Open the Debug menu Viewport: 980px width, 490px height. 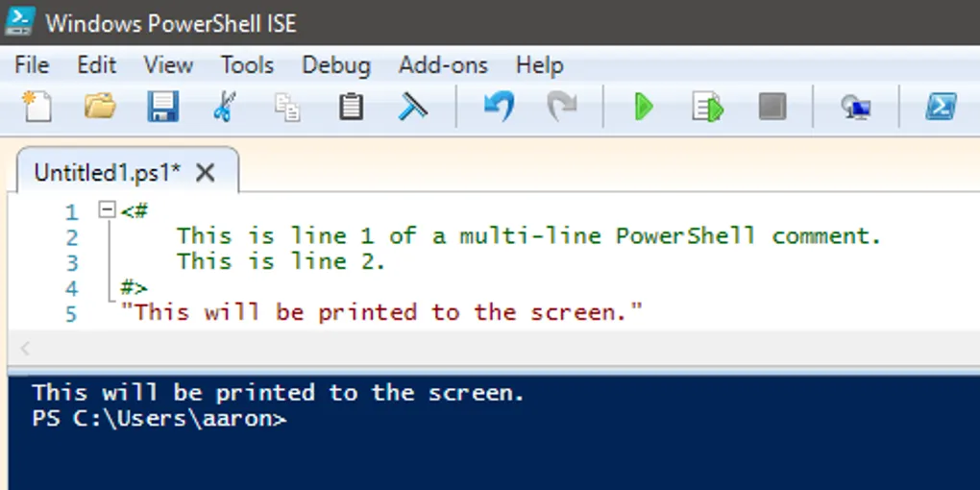[335, 65]
